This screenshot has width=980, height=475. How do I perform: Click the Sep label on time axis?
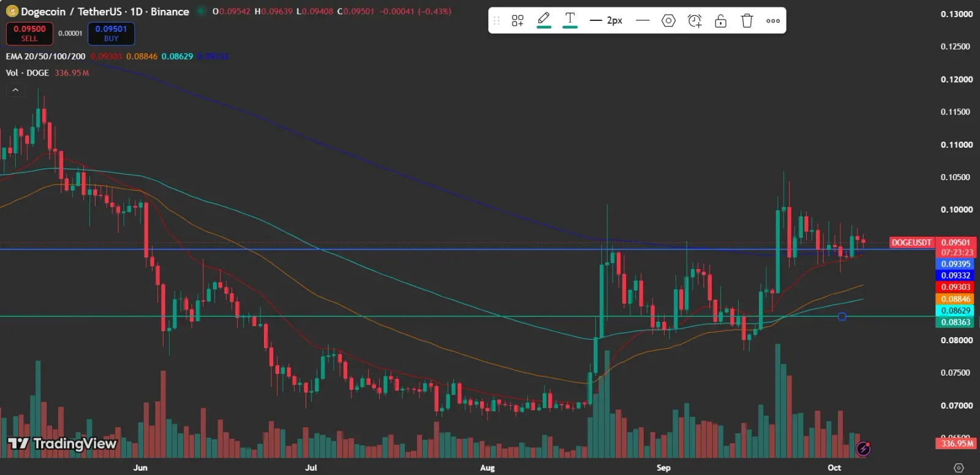pyautogui.click(x=663, y=468)
